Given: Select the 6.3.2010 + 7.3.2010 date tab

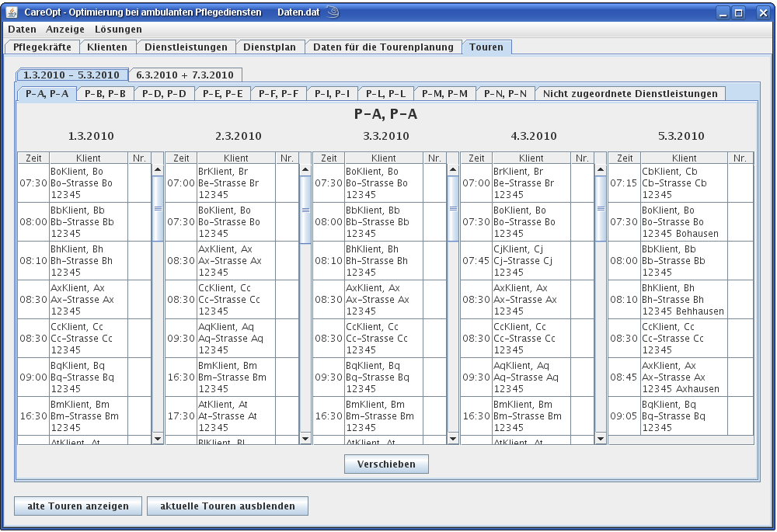Looking at the screenshot, I should [x=184, y=75].
